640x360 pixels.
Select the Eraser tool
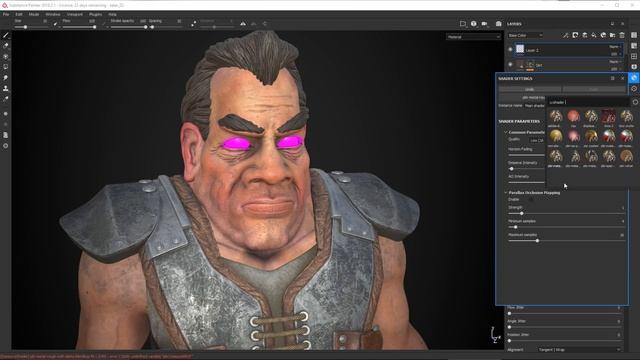(x=6, y=46)
